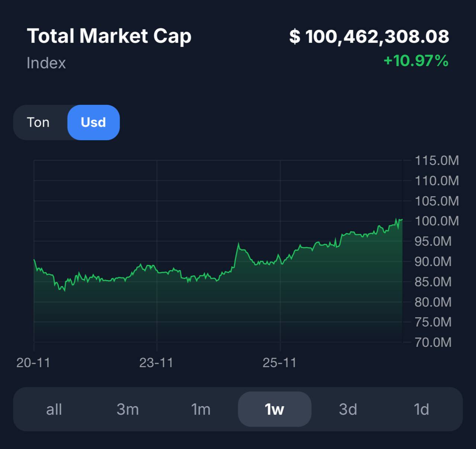Click the 23-11 date axis label
This screenshot has height=449, width=476.
tap(156, 362)
